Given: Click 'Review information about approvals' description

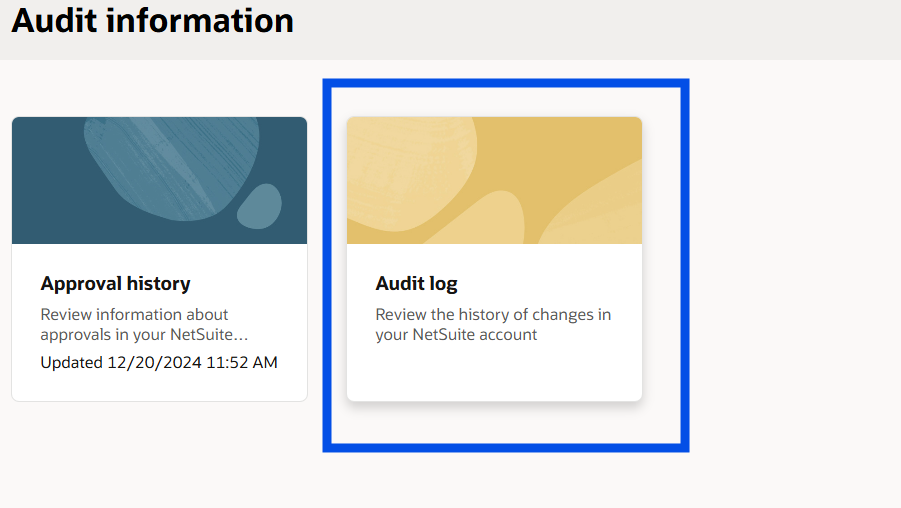Looking at the screenshot, I should [x=134, y=315].
